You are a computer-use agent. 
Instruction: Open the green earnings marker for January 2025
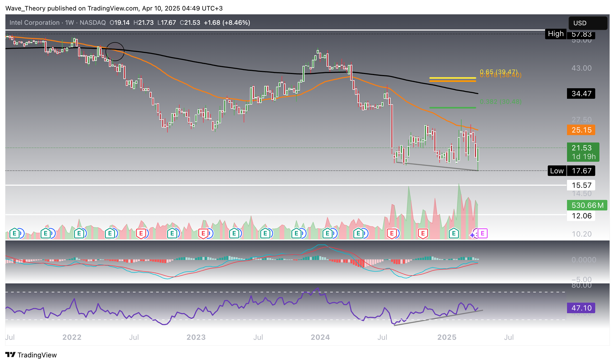[x=454, y=233]
